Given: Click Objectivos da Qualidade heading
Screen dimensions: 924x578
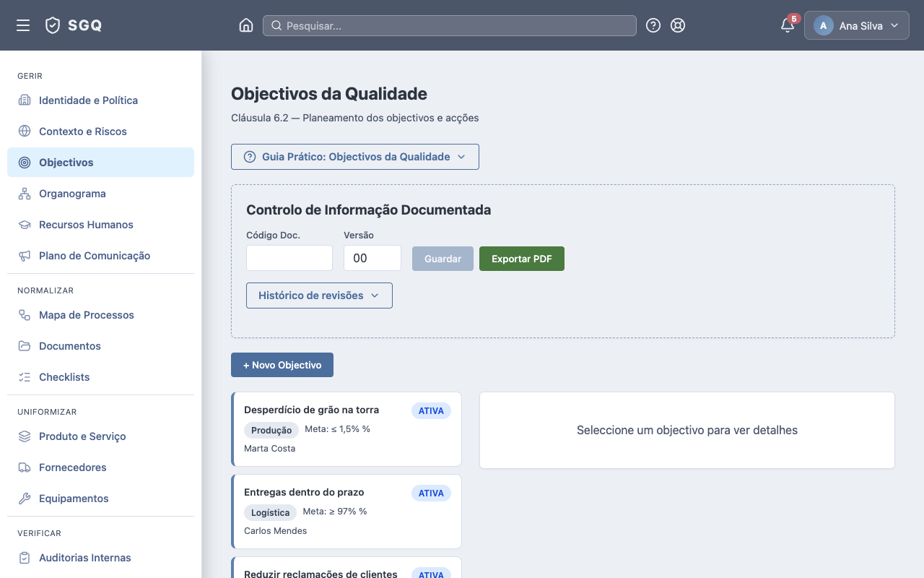Looking at the screenshot, I should tap(329, 93).
